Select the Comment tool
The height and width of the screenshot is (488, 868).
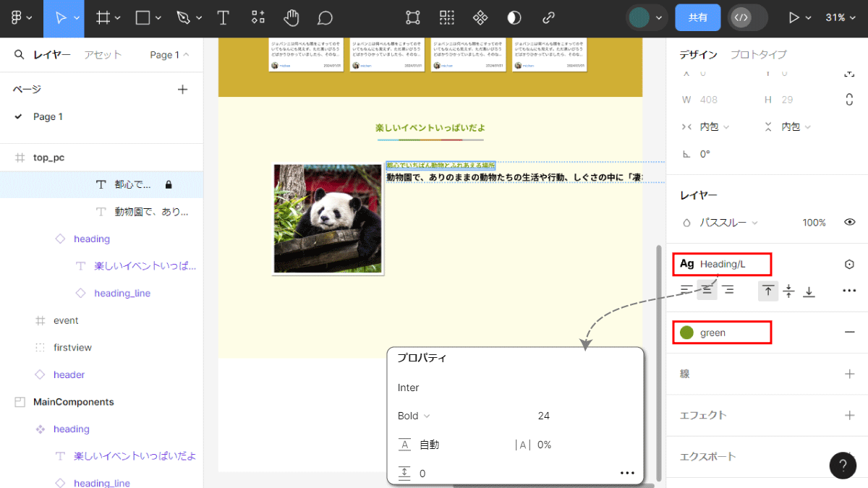(x=325, y=17)
